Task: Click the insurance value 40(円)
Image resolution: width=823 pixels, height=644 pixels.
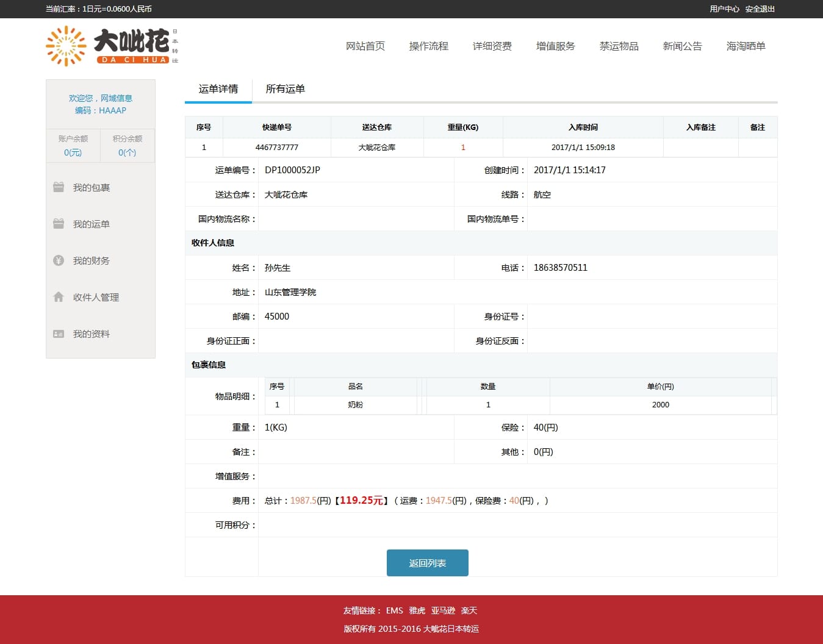Action: [546, 428]
